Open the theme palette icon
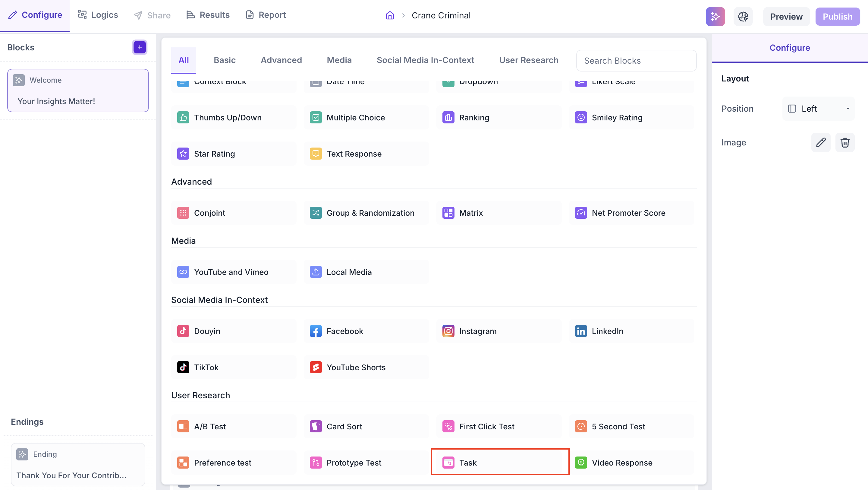Viewport: 868px width, 490px height. 743,16
